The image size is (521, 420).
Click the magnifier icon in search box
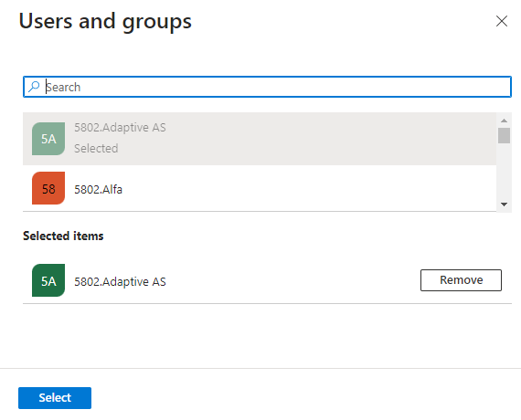34,87
